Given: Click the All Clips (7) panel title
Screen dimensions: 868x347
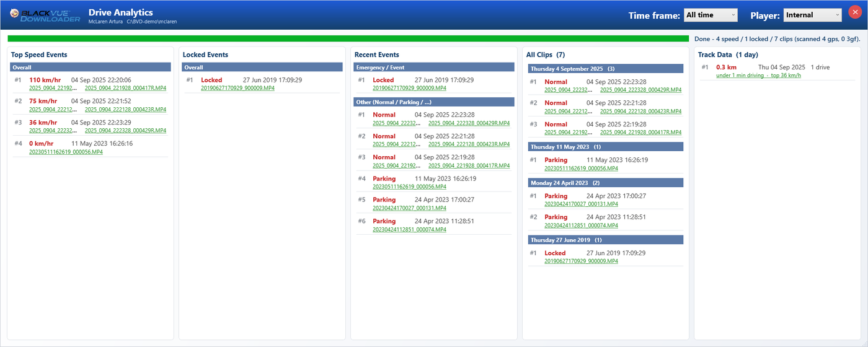Looking at the screenshot, I should coord(546,55).
